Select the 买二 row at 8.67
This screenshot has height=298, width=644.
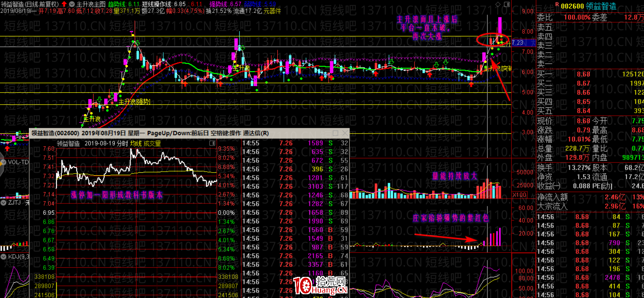(x=591, y=83)
